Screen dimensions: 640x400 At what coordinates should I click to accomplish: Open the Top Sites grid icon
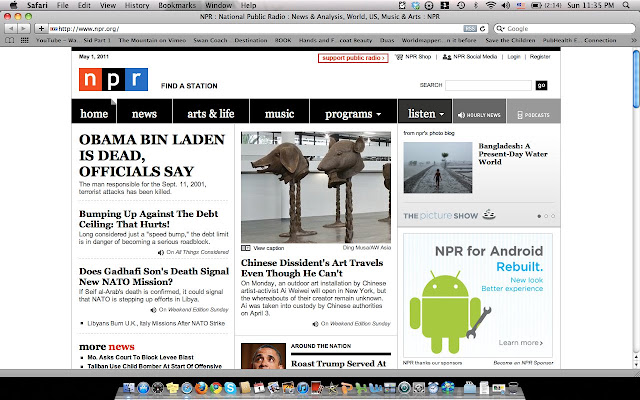24,40
